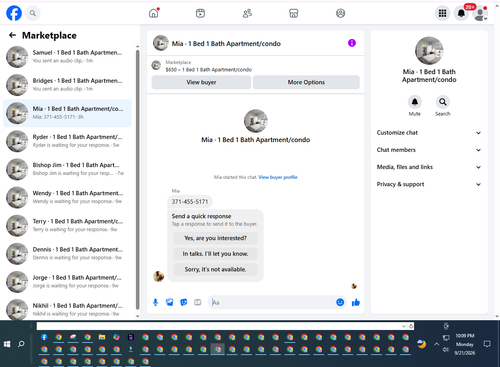Click the taskbar volume icon
Screen dimensions: 500x367
pos(446,349)
